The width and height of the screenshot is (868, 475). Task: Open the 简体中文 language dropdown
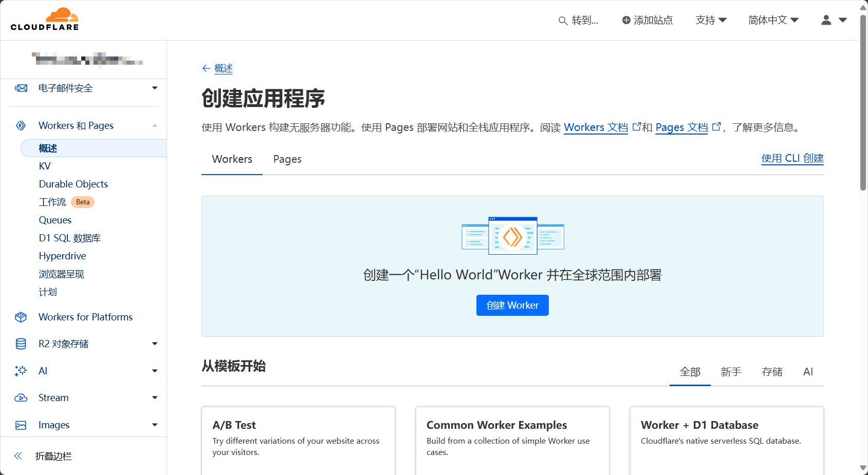pyautogui.click(x=773, y=20)
